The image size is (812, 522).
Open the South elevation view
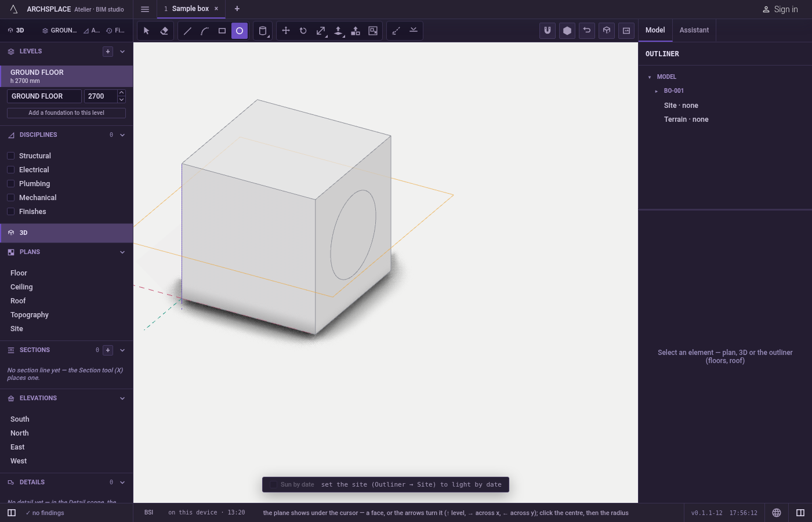coord(20,419)
